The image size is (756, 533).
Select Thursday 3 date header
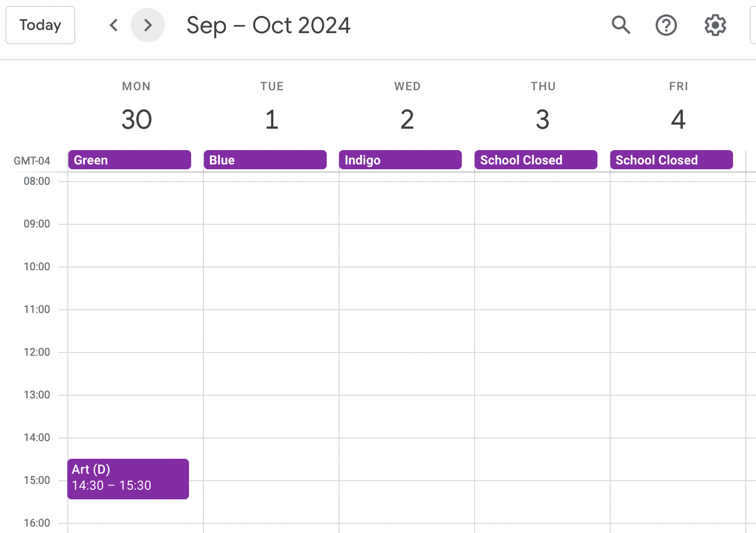[543, 119]
